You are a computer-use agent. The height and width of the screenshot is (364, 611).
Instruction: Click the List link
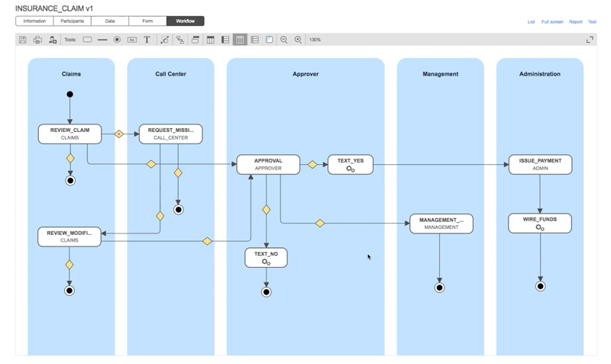(531, 22)
